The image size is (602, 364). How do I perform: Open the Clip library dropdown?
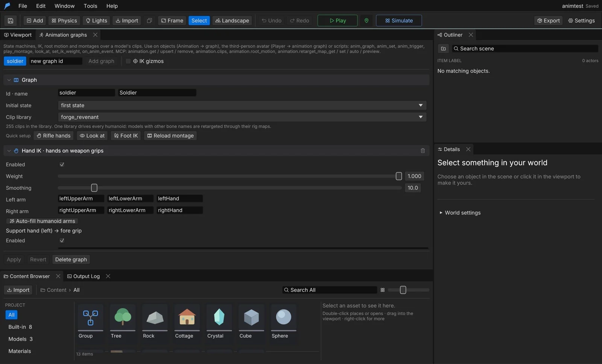pyautogui.click(x=242, y=117)
